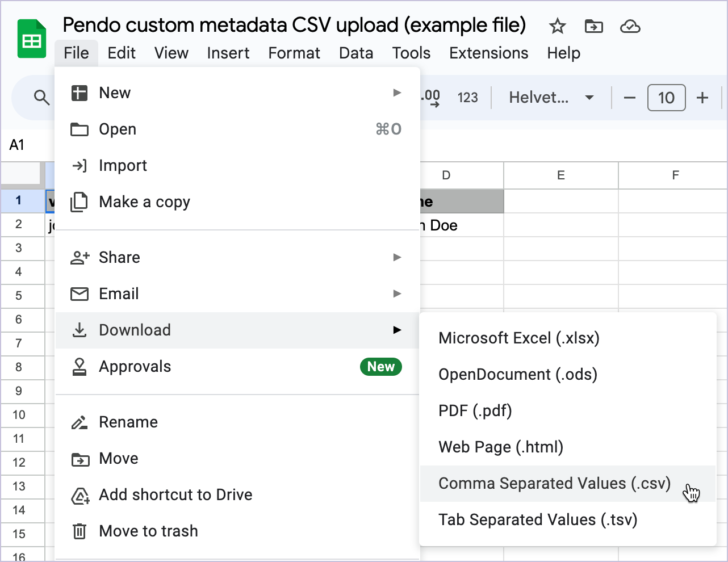Image resolution: width=728 pixels, height=562 pixels.
Task: Click the search magnifier in the toolbar
Action: pos(41,98)
